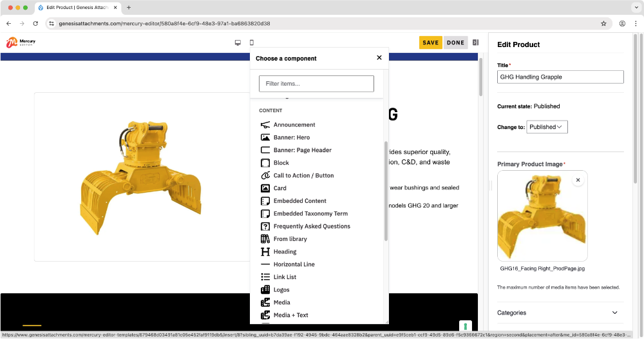Select the Banner: Hero component icon
644x339 pixels.
(x=265, y=137)
